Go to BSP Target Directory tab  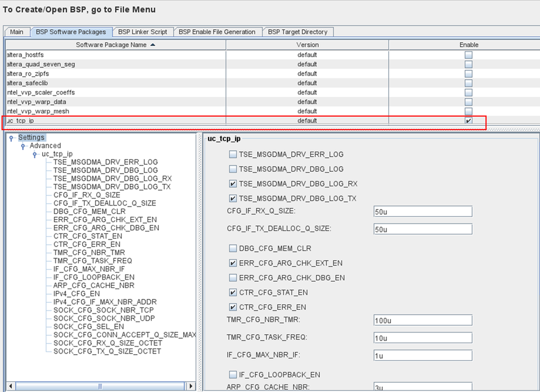click(297, 32)
